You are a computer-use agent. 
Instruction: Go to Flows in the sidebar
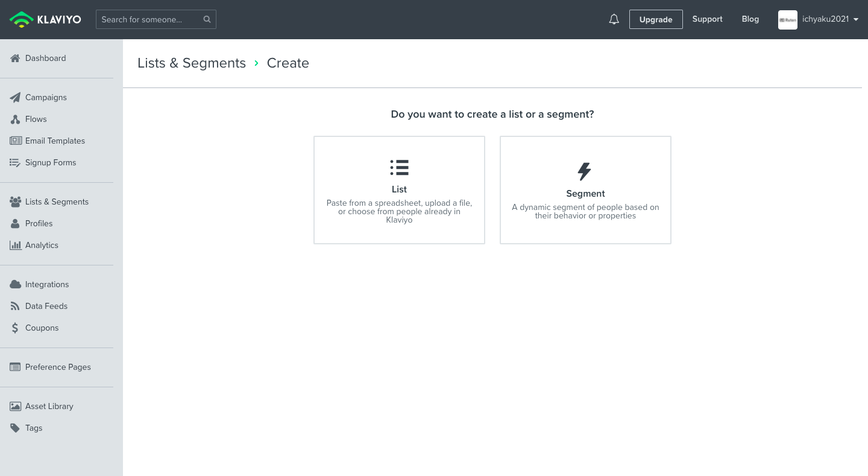click(x=36, y=119)
